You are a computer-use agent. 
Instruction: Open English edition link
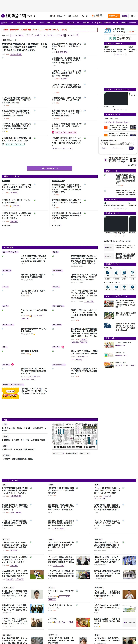pyautogui.click(x=75, y=16)
